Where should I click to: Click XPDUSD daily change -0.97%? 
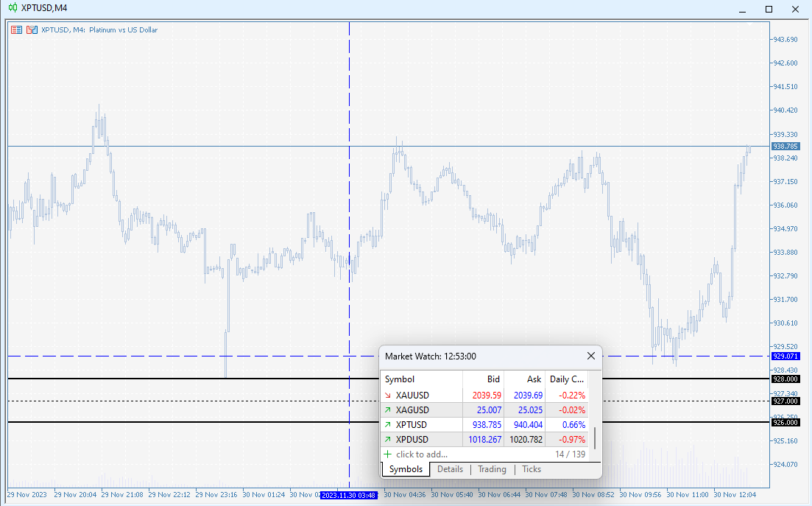[x=572, y=439]
